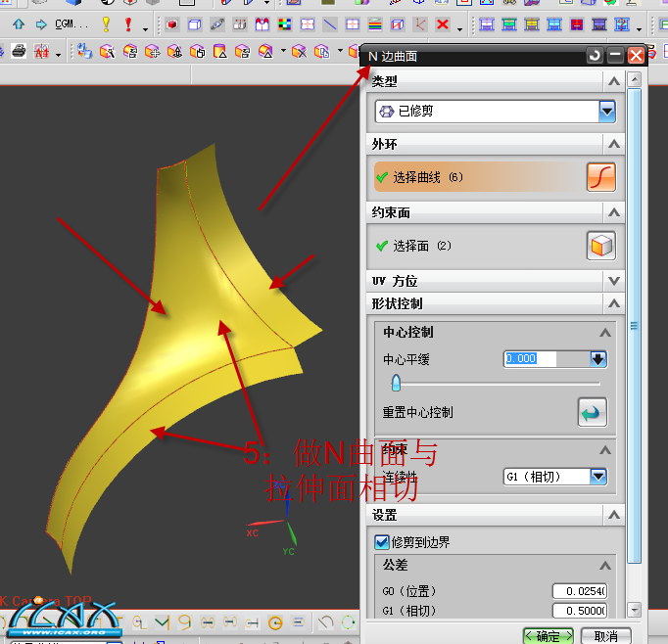Select the green mold base icon

(x=509, y=24)
